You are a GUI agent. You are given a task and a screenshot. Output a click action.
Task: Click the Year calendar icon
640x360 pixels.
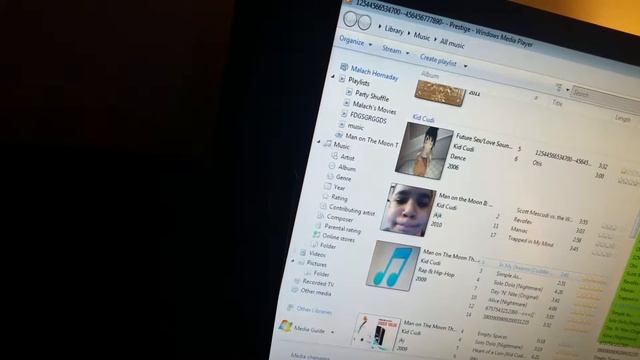coord(327,186)
